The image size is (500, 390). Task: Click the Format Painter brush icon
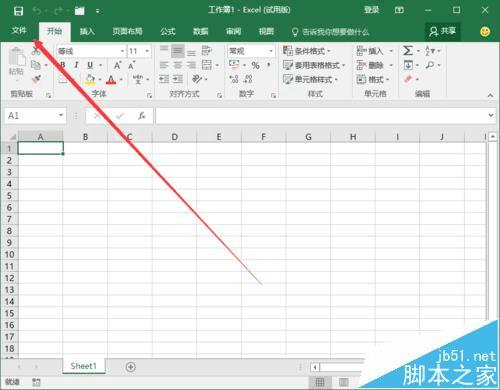click(x=36, y=79)
